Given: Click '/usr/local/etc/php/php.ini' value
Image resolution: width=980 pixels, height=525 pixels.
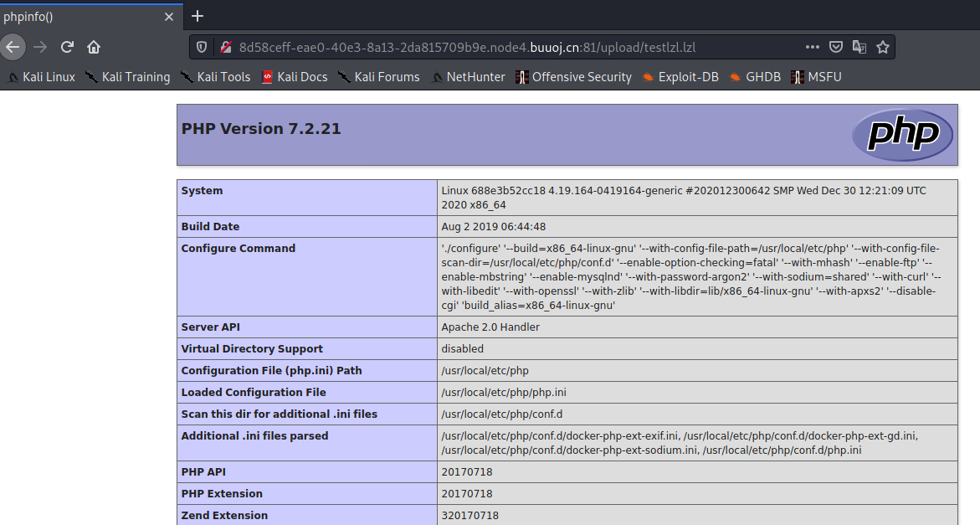Looking at the screenshot, I should coord(504,393).
